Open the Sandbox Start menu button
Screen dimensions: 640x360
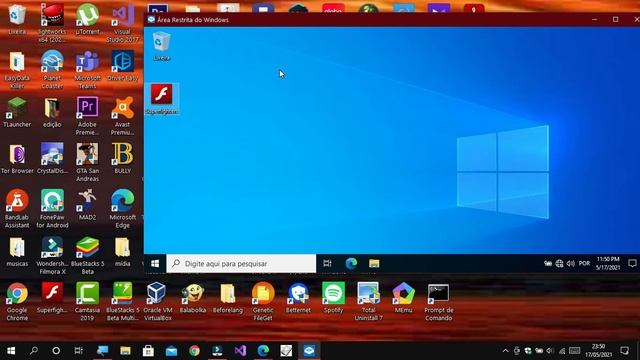coord(155,264)
